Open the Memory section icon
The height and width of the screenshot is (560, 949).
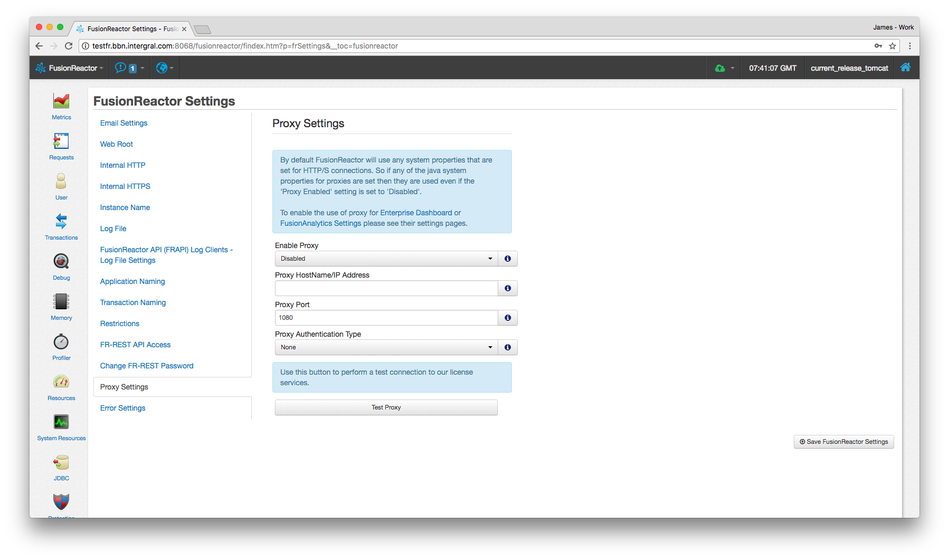(61, 301)
